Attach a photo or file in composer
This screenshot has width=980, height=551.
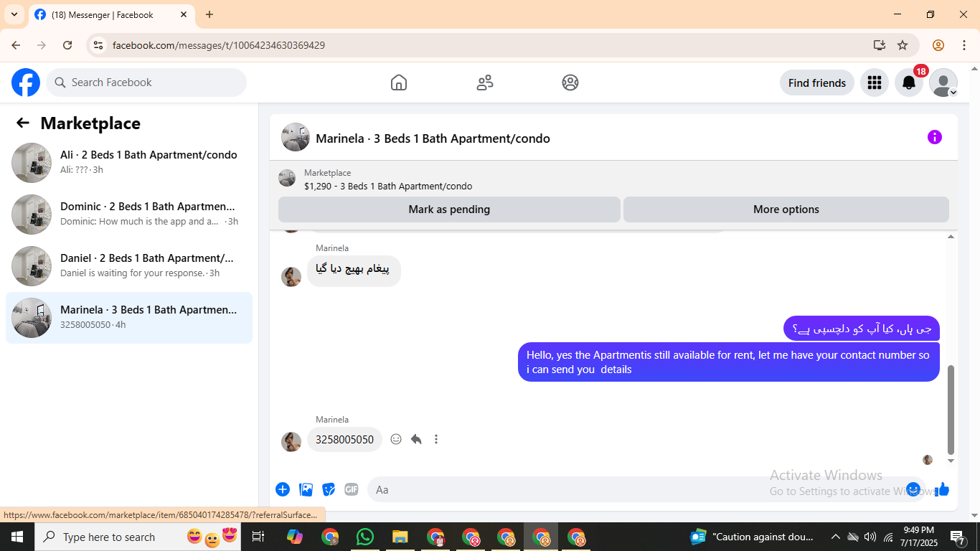pos(306,489)
